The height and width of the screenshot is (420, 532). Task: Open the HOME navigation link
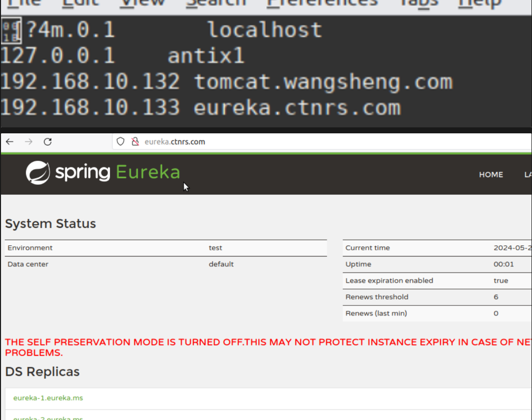pos(491,175)
